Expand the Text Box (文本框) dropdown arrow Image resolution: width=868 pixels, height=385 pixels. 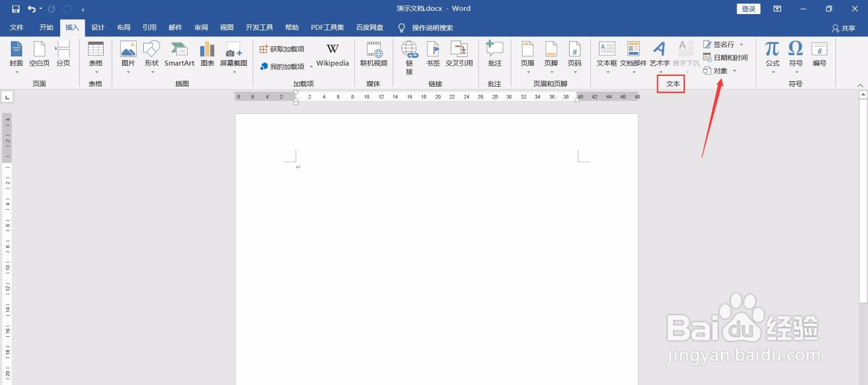[608, 72]
